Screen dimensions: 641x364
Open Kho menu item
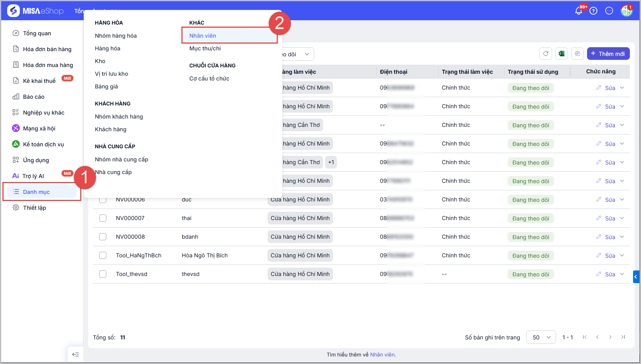100,61
